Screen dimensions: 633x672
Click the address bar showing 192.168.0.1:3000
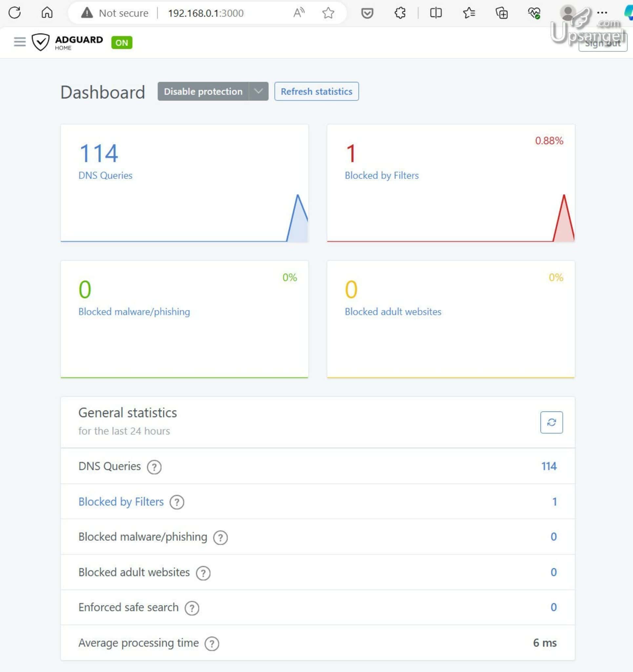click(x=206, y=13)
